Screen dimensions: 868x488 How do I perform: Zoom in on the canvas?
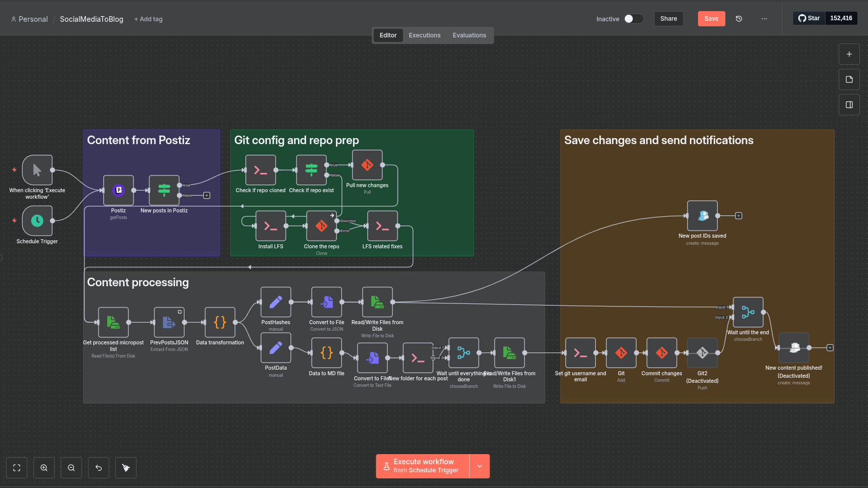[x=44, y=467]
